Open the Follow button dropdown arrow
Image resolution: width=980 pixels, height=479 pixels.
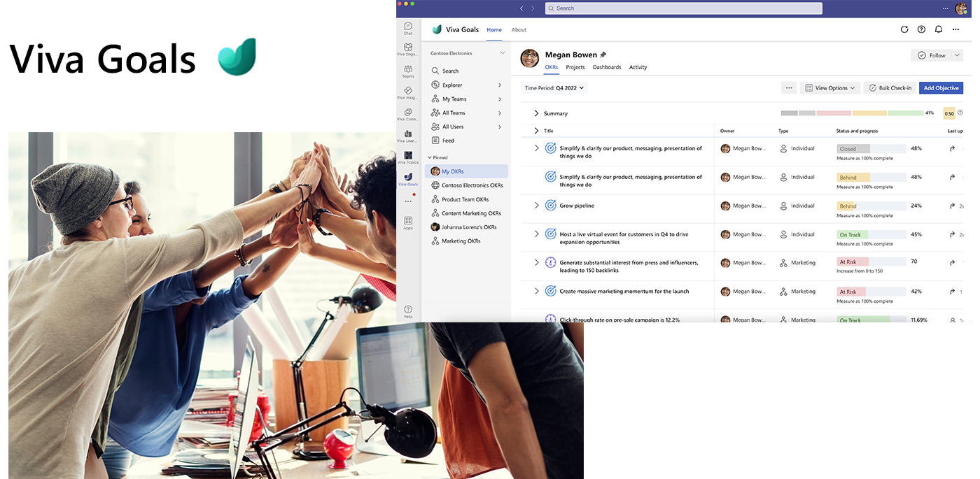(957, 55)
